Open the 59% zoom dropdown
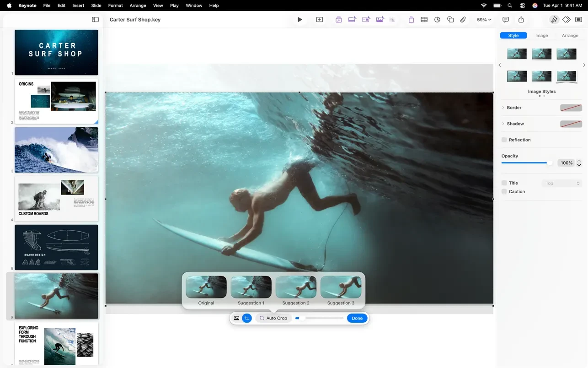The image size is (588, 368). click(484, 20)
